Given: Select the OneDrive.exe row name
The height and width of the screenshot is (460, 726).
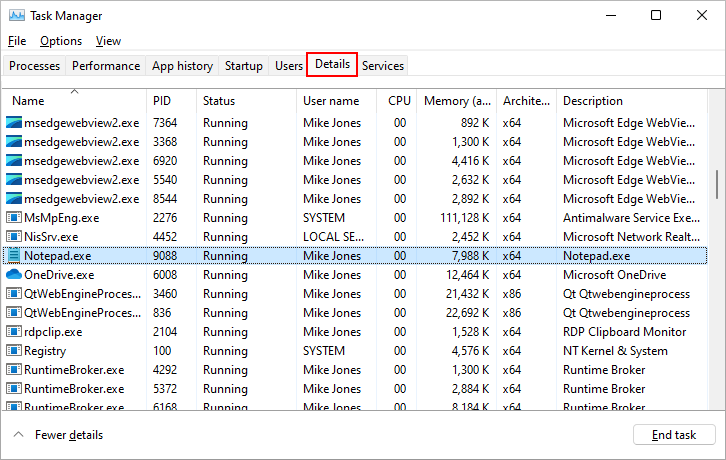Looking at the screenshot, I should point(59,275).
